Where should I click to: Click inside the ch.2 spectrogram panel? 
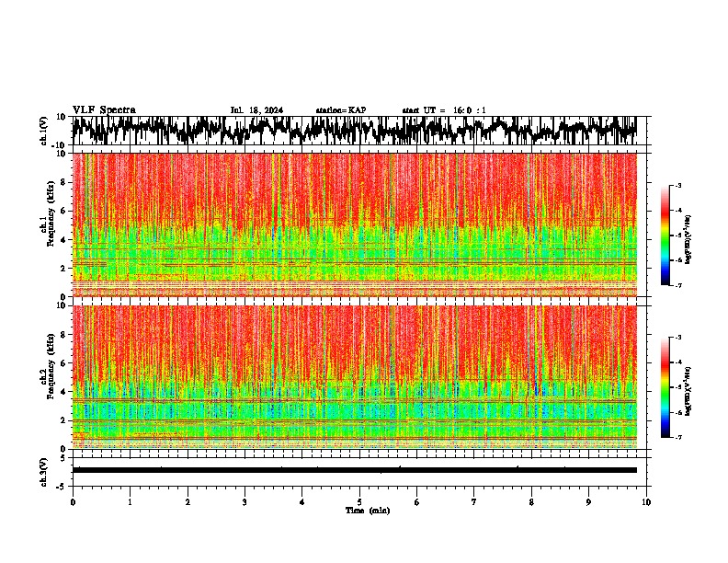[355, 377]
